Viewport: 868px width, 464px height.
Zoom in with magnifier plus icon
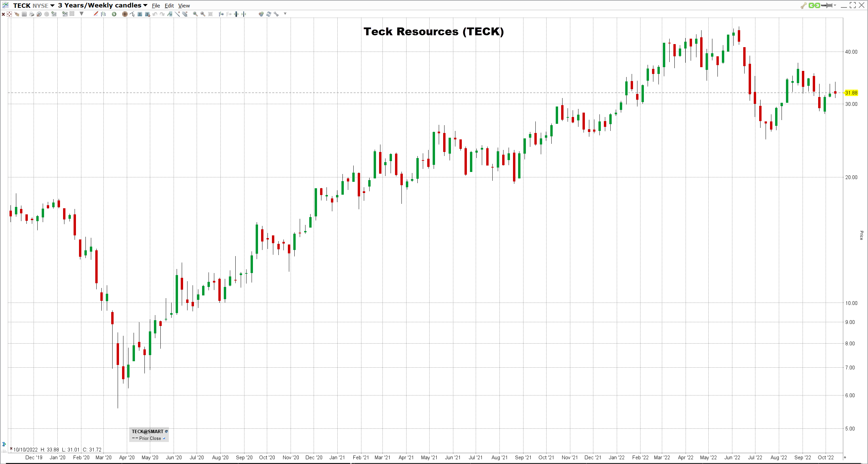pyautogui.click(x=196, y=14)
